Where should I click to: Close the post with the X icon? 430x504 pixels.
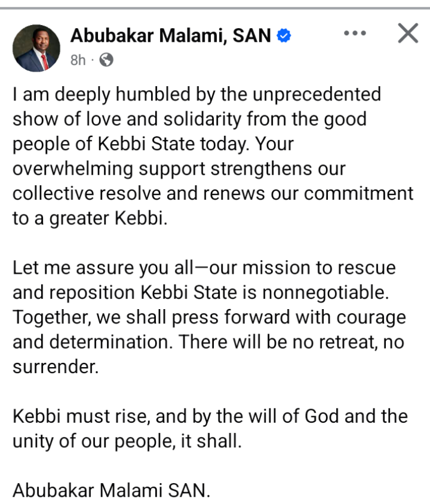click(408, 33)
